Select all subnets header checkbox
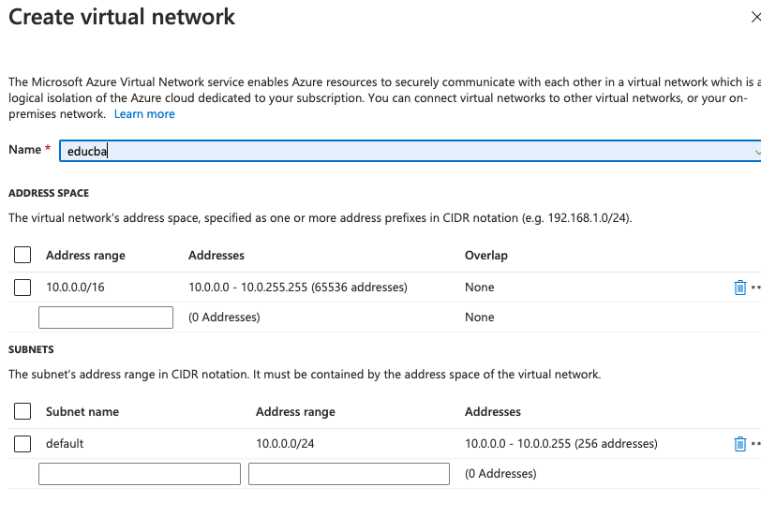 tap(22, 411)
